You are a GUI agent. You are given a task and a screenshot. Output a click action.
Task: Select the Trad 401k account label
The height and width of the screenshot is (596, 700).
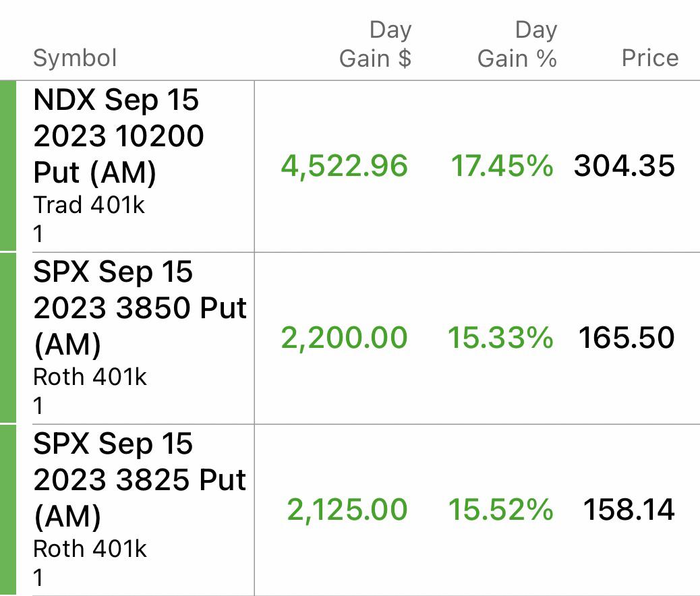89,205
